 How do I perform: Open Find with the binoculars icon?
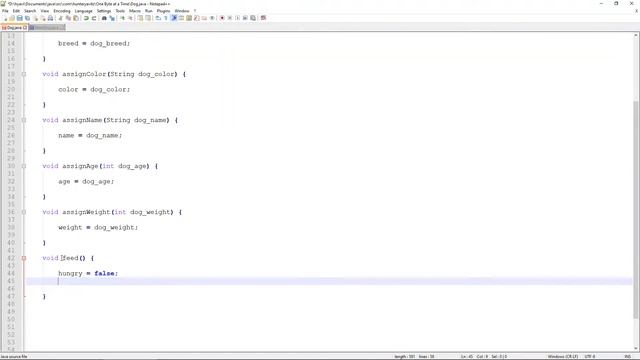tap(104, 18)
